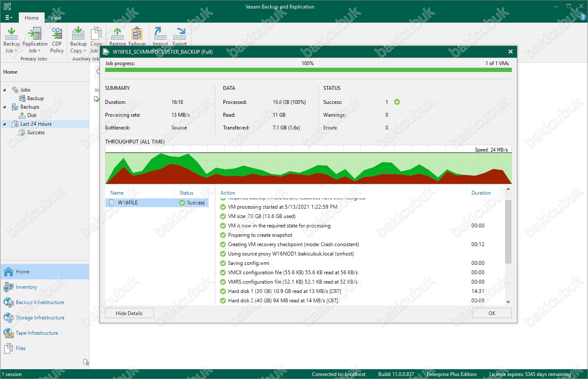Select the Backups tree item
The height and width of the screenshot is (379, 588).
30,107
